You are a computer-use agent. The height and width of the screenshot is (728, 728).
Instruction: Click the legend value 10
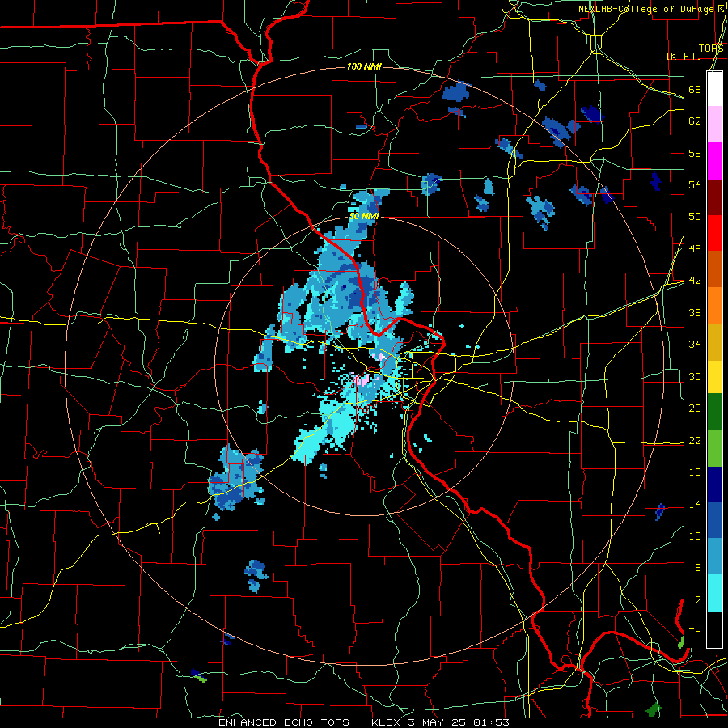pyautogui.click(x=695, y=535)
